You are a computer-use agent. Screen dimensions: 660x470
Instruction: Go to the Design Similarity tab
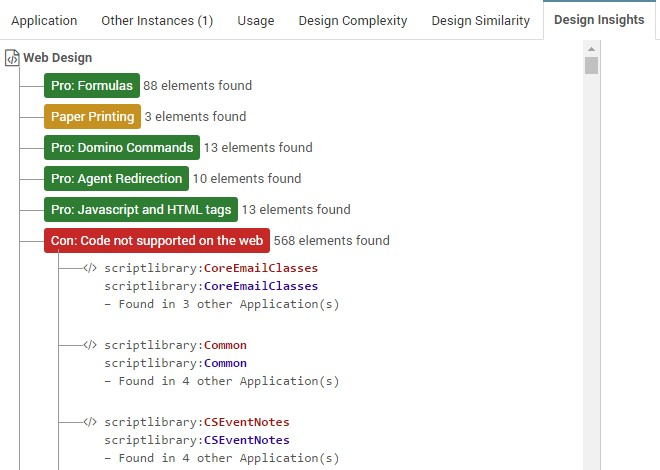[481, 21]
